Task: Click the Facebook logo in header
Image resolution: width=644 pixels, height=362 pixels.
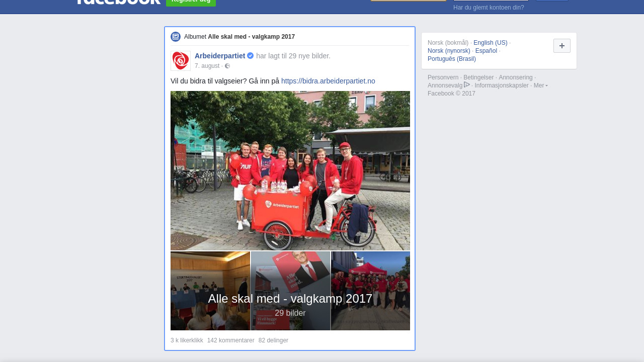Action: pyautogui.click(x=118, y=2)
